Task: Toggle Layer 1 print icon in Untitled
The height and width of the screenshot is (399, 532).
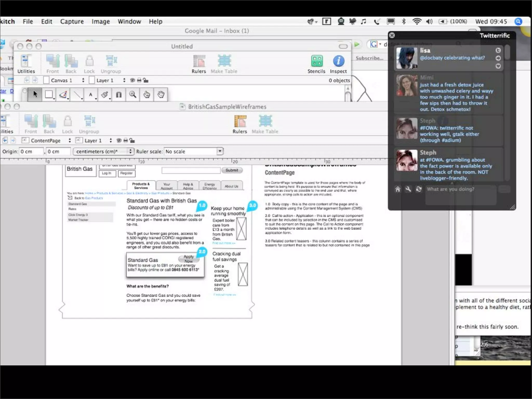Action: (139, 80)
